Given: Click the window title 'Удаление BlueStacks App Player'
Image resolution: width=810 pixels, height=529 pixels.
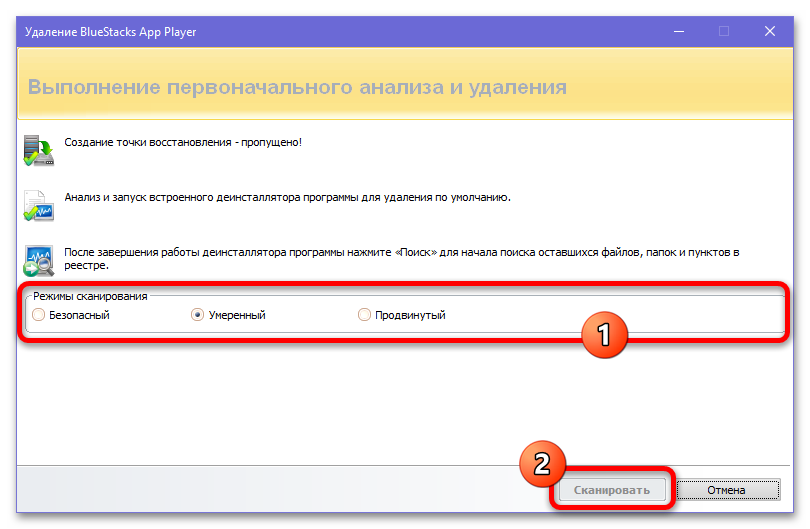Looking at the screenshot, I should (x=111, y=32).
